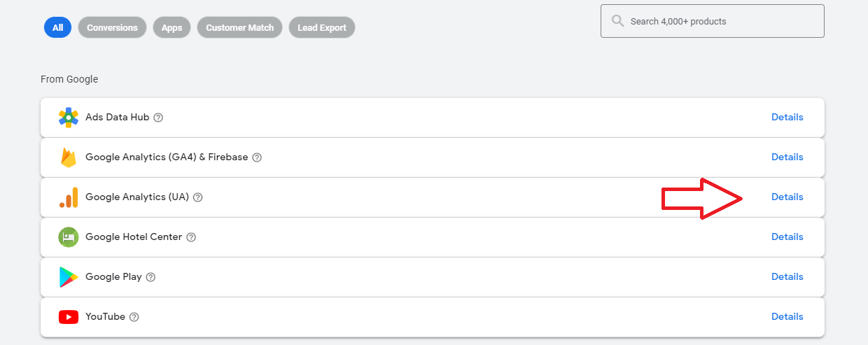The image size is (868, 345).
Task: Open Details for Google Analytics (UA)
Action: [x=787, y=197]
